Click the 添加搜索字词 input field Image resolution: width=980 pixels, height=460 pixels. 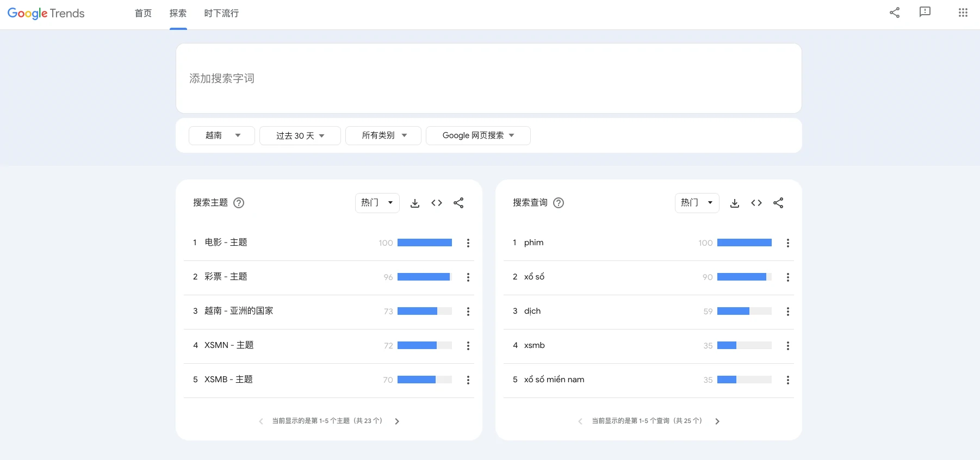point(488,79)
